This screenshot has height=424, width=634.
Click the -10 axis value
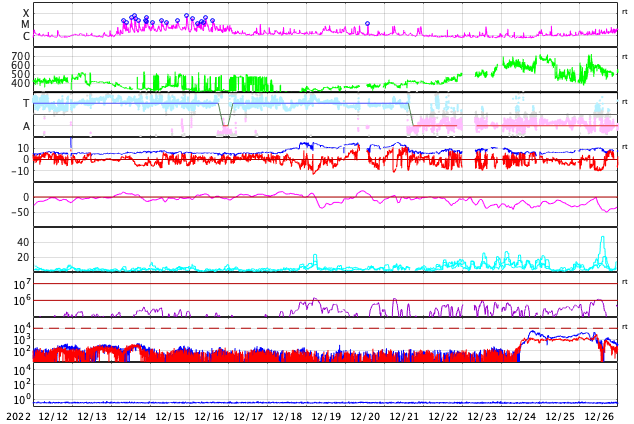[20, 171]
